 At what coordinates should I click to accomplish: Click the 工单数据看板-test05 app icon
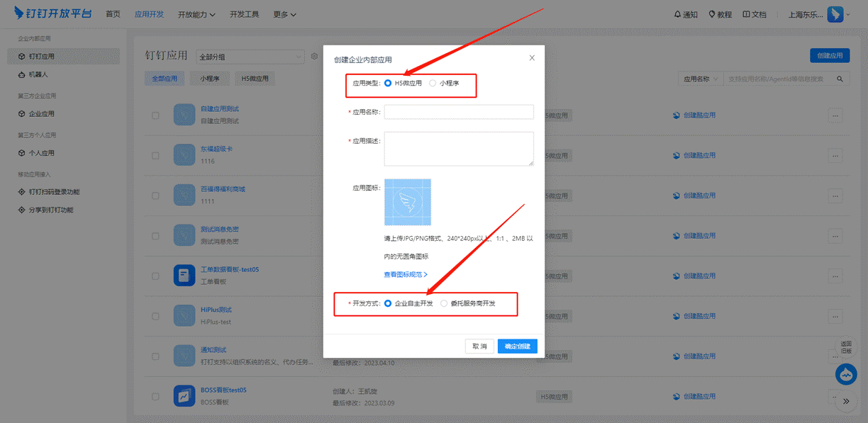point(184,275)
